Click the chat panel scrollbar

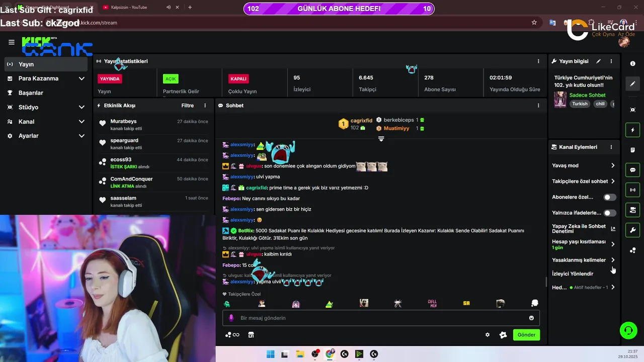[x=546, y=282]
